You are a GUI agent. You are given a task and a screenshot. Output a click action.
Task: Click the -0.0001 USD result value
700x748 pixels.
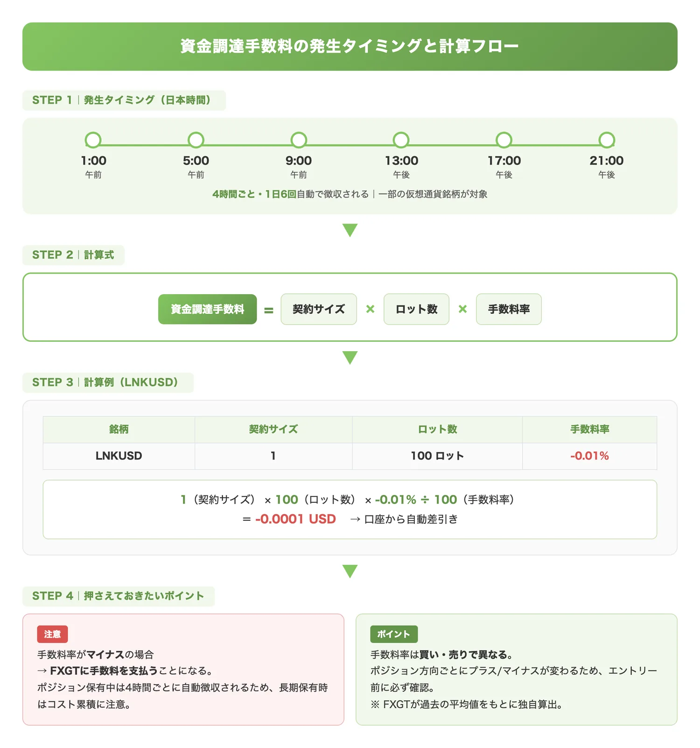pos(295,519)
